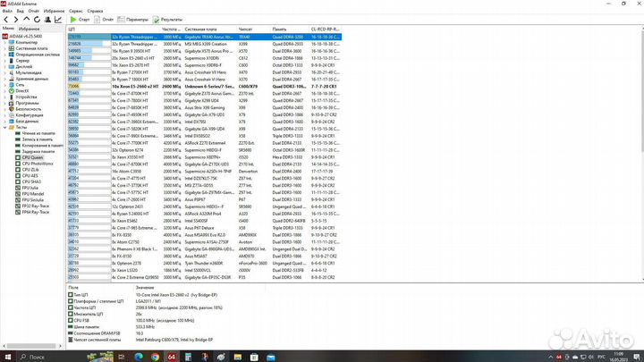Sort by the Системная плата column header

point(209,29)
